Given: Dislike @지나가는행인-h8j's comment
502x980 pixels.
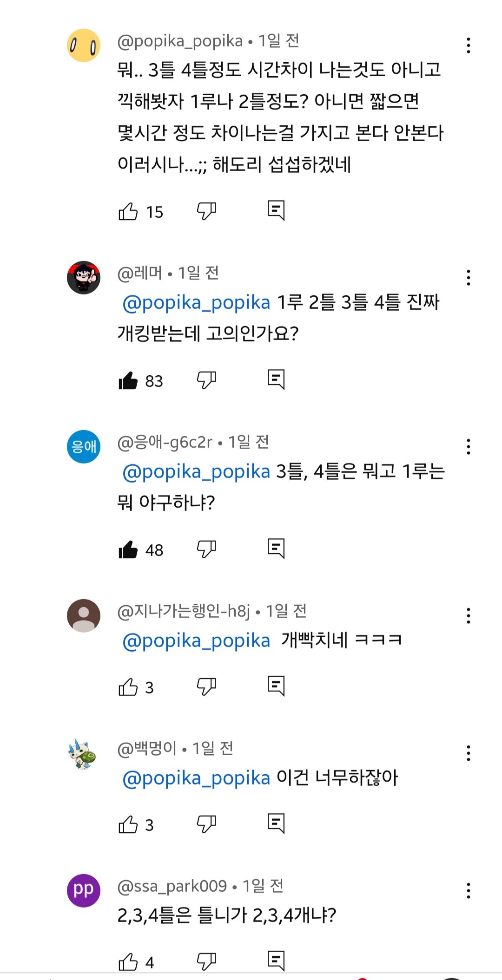Looking at the screenshot, I should point(206,687).
